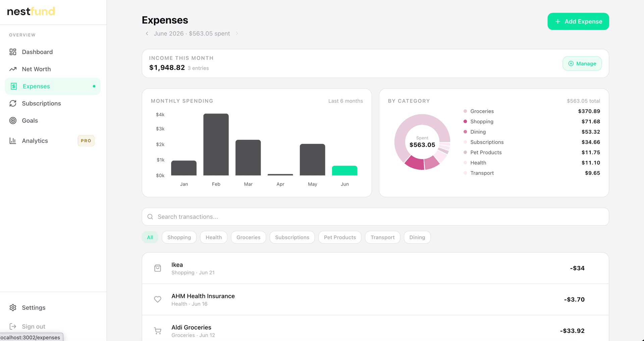Click the green June spending bar

[x=344, y=170]
